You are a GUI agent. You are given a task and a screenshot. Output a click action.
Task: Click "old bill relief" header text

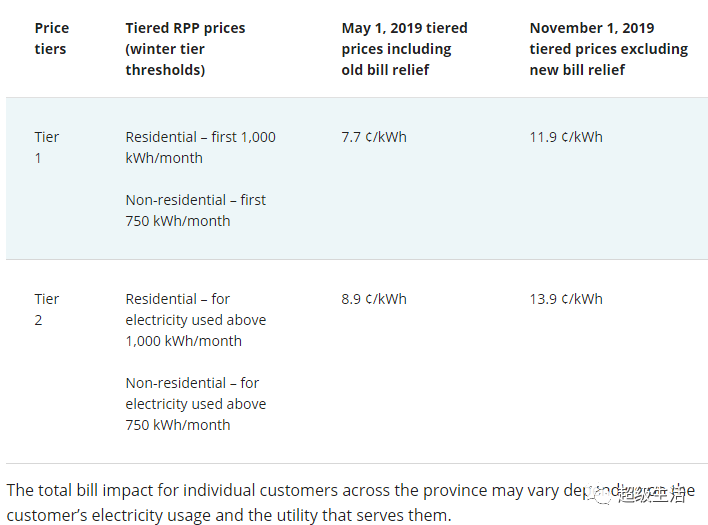(x=385, y=70)
